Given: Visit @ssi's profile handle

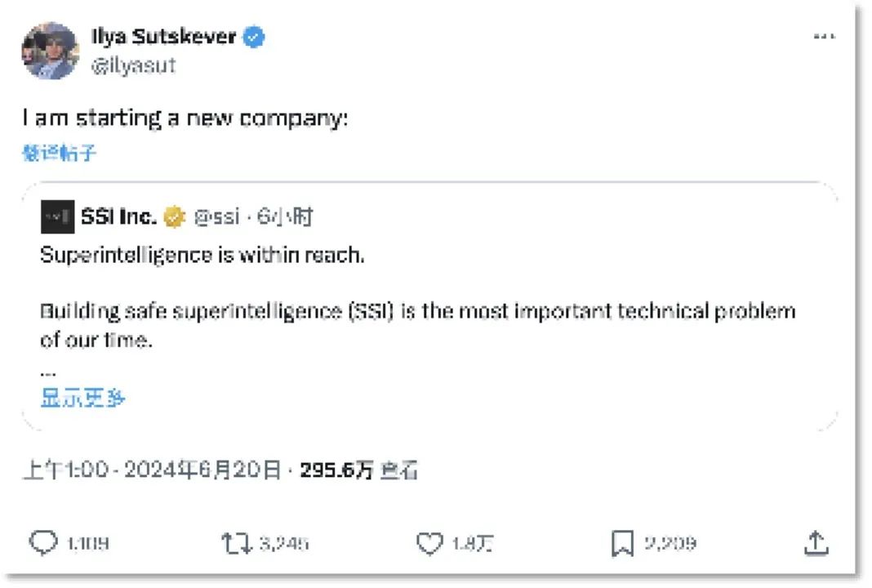Looking at the screenshot, I should (218, 216).
